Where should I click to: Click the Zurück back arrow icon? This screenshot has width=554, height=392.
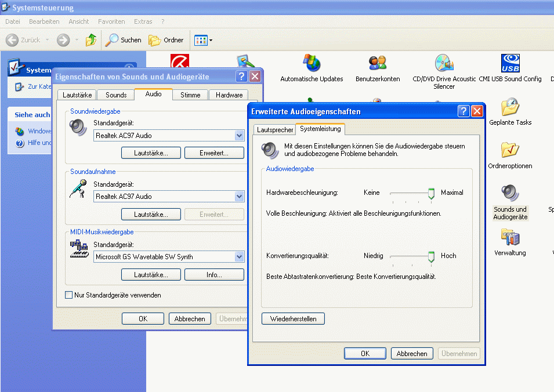(x=12, y=40)
